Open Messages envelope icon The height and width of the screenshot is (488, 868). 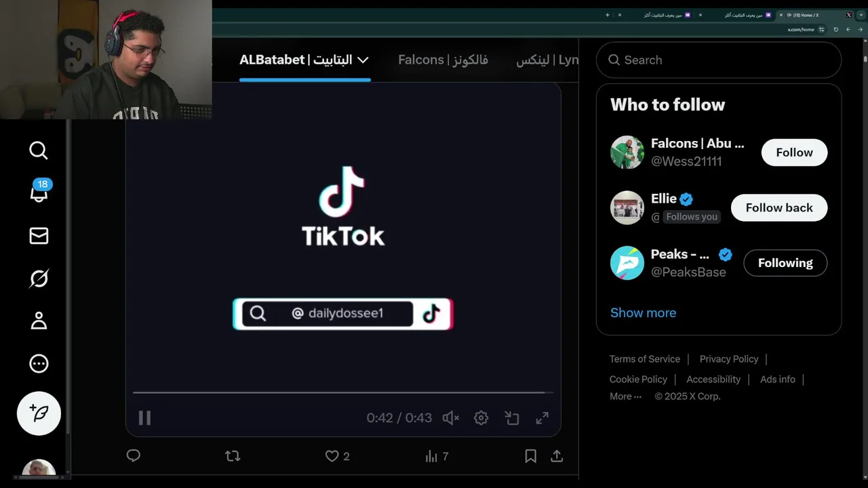point(39,236)
